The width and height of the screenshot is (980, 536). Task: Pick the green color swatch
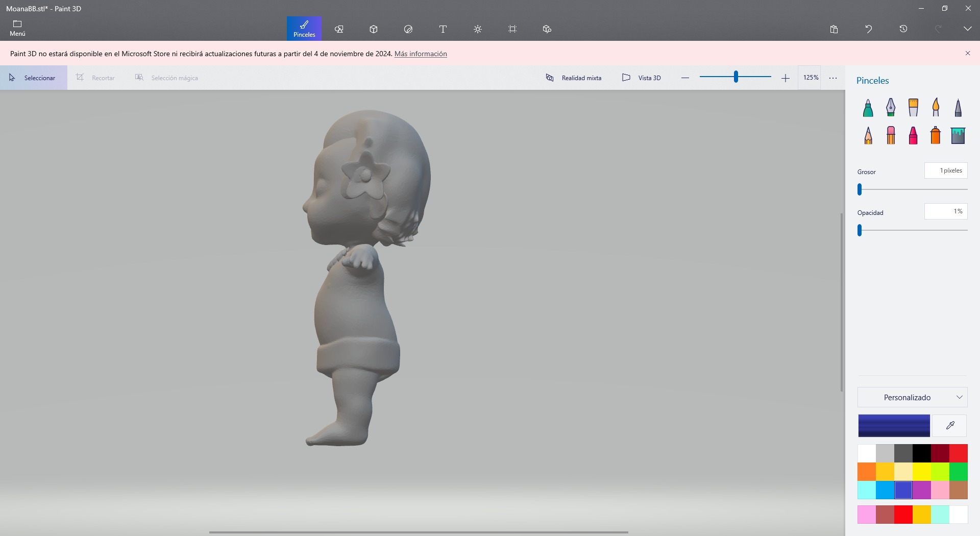[959, 472]
